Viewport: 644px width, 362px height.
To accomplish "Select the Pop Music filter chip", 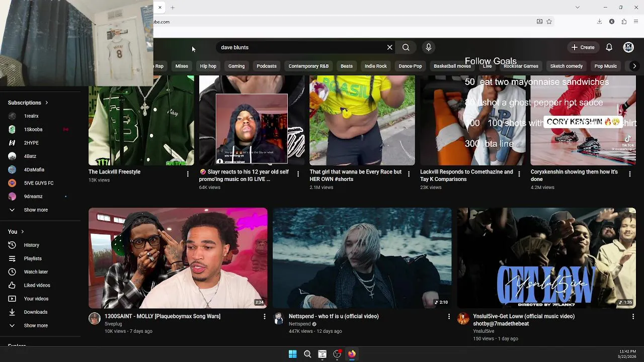I will click(606, 66).
